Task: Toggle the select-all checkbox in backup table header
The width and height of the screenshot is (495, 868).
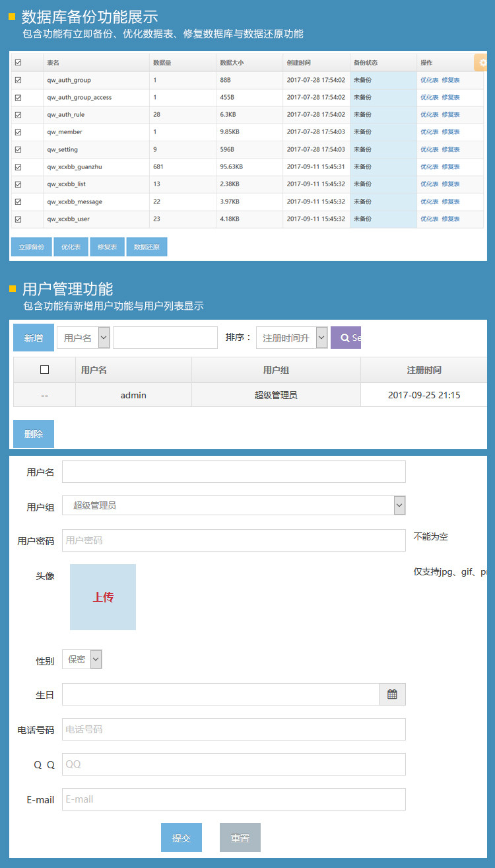Action: [x=18, y=63]
